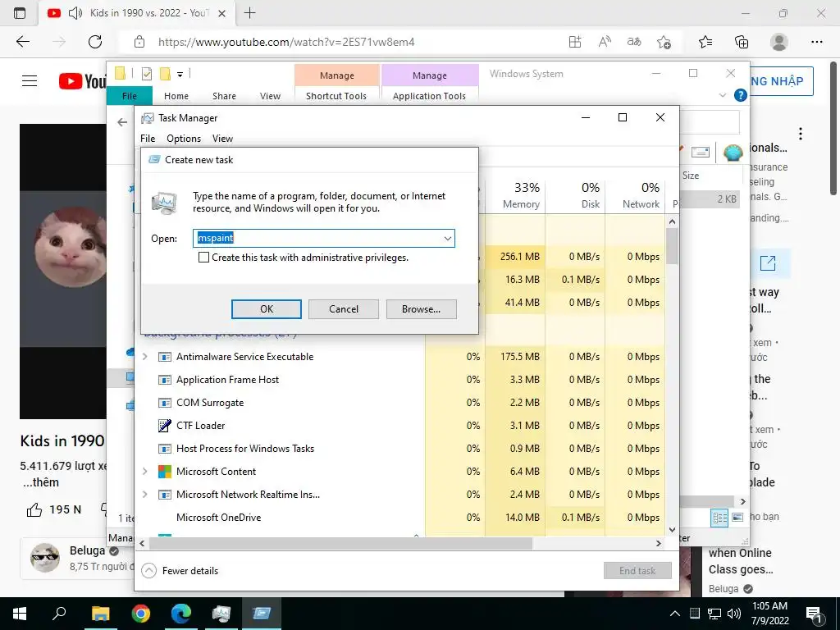Screen dimensions: 840x630
Task: Like the video with thumbs up
Action: (x=34, y=509)
